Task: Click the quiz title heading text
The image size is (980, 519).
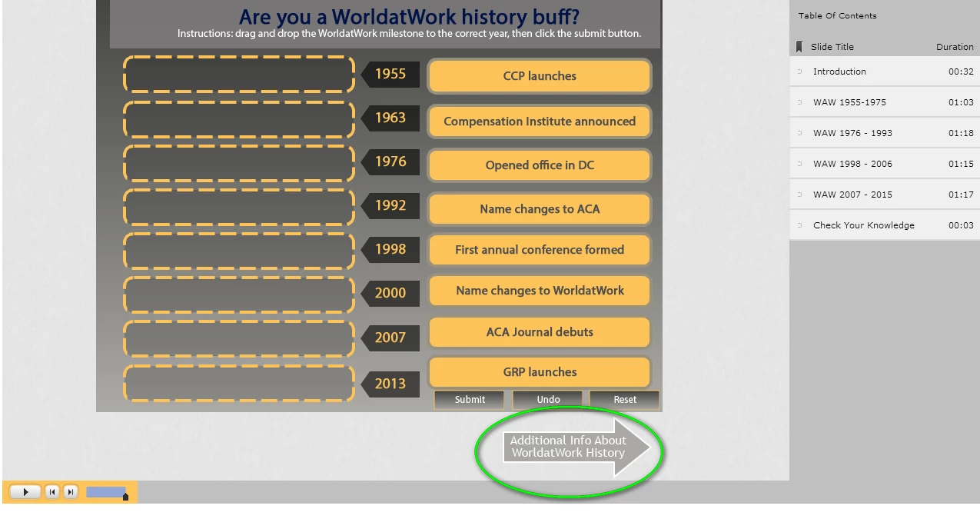Action: click(x=409, y=16)
